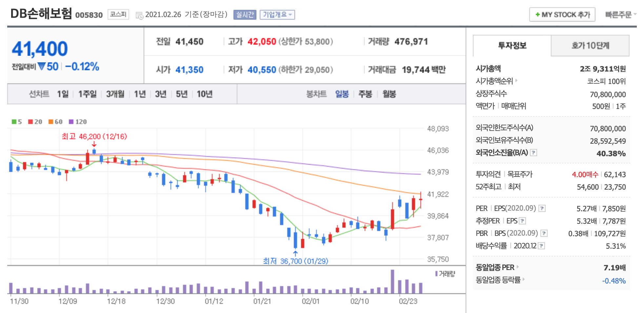Click the red 20-day moving average legend
Screen dimensions: 644x313
click(x=35, y=122)
